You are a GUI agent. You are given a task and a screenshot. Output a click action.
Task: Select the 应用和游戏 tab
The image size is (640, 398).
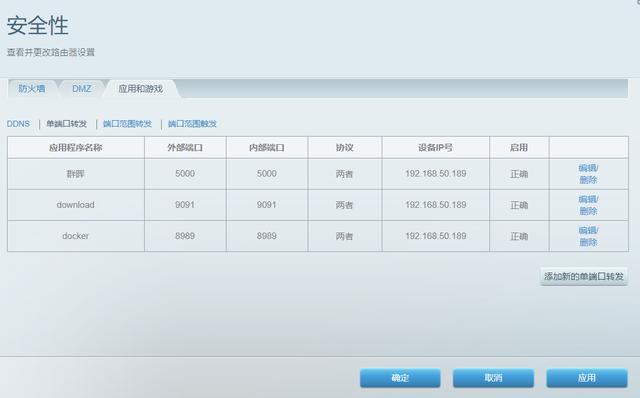tap(140, 89)
